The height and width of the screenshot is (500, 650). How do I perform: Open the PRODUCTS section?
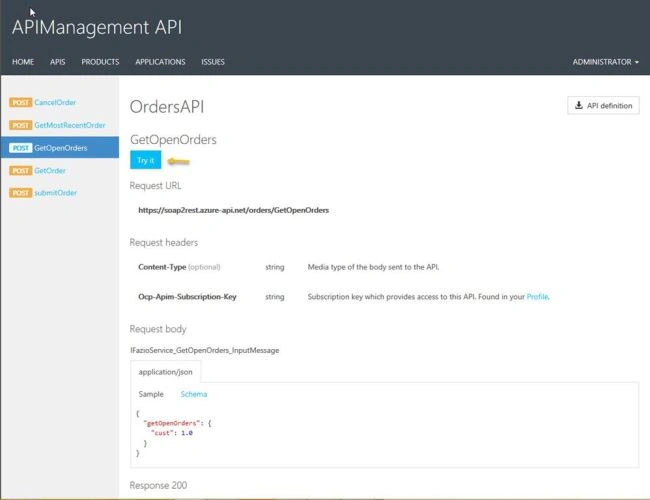click(x=100, y=62)
